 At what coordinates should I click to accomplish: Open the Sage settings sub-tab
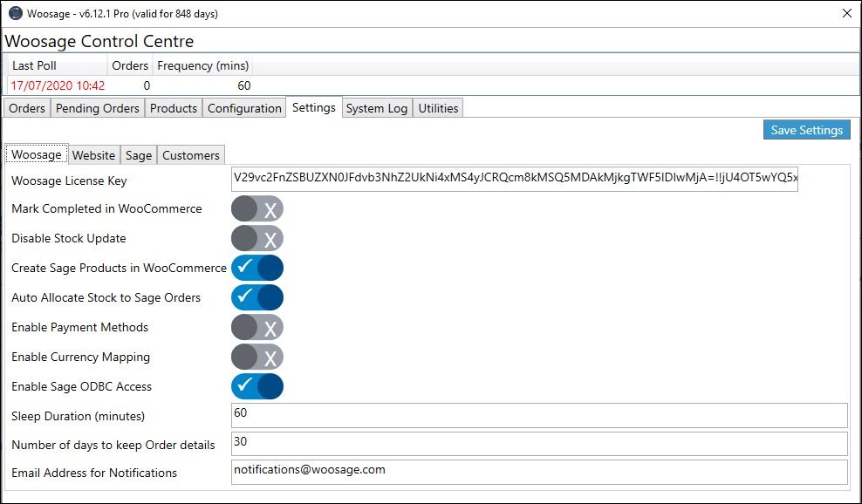coord(139,155)
